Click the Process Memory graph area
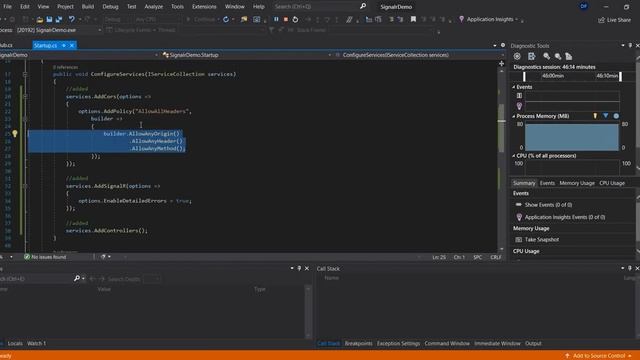 click(x=571, y=136)
